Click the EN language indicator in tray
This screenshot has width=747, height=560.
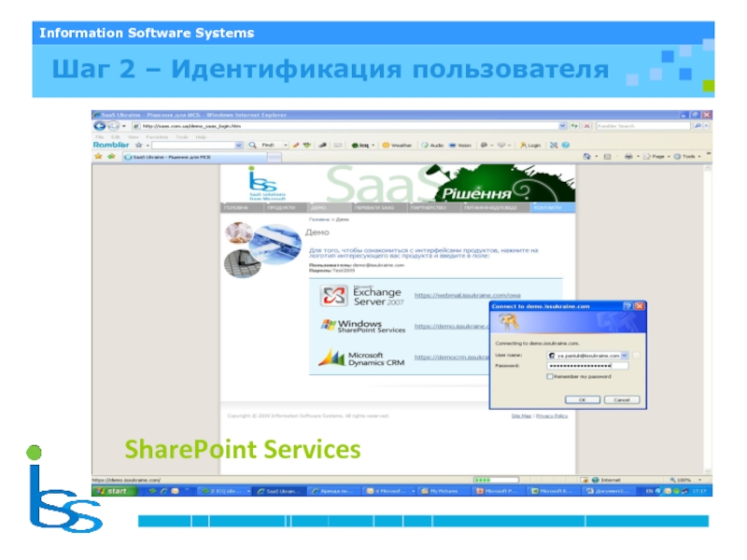coord(649,491)
